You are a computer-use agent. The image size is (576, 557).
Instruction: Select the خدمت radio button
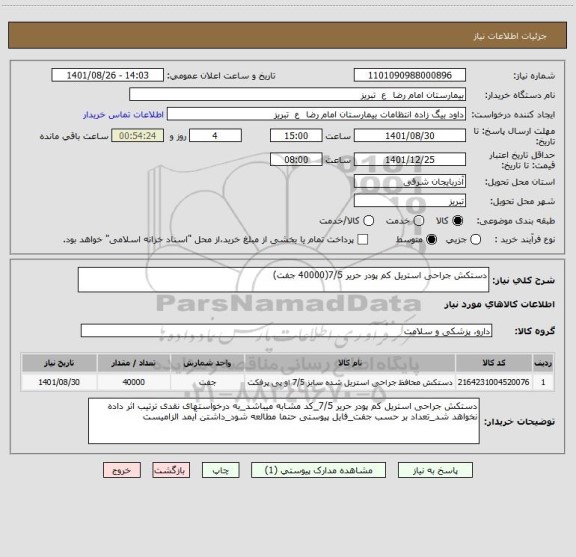point(419,220)
